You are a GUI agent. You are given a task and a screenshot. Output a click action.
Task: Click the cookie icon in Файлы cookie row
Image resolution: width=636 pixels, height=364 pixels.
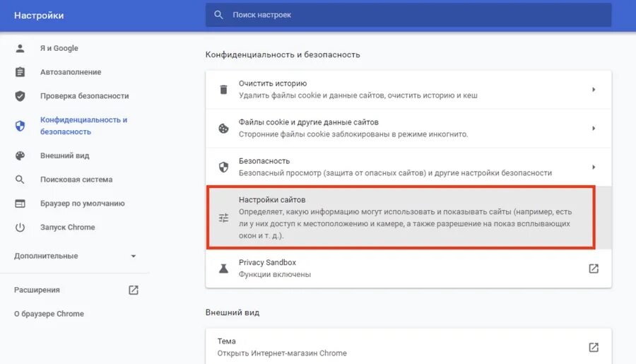point(223,128)
